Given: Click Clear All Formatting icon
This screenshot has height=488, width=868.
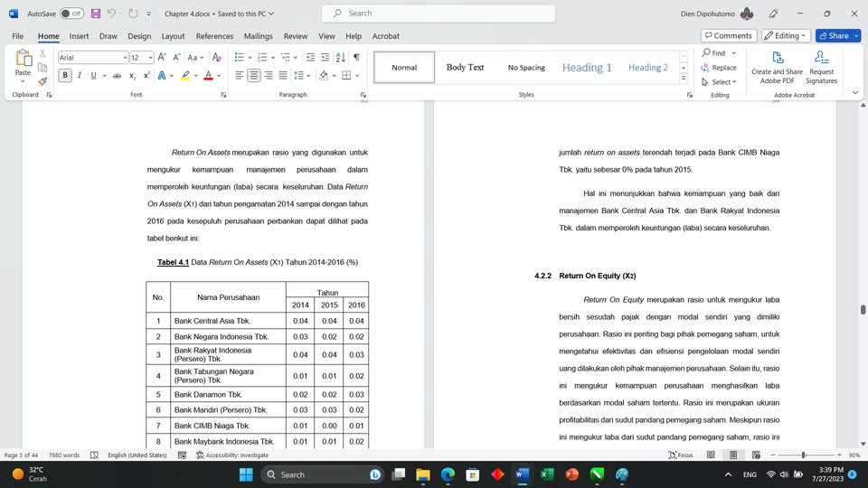Looking at the screenshot, I should click(217, 58).
